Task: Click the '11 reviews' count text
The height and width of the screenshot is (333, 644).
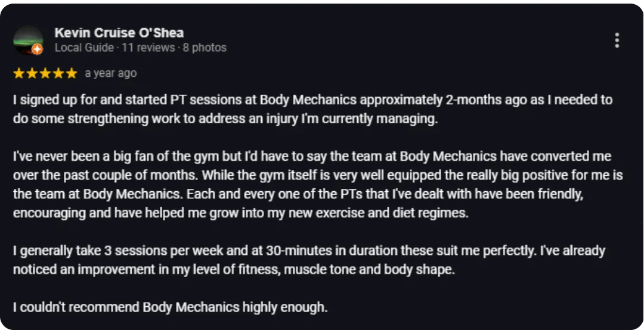Action: 148,48
